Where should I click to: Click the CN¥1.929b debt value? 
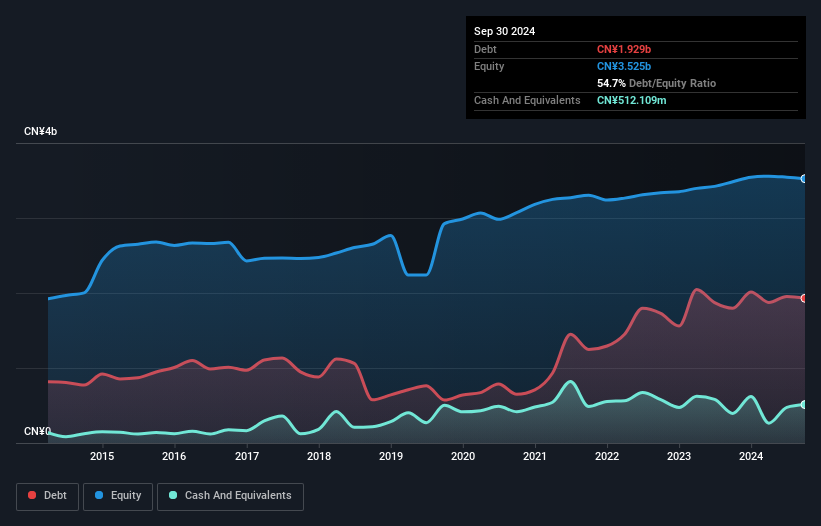click(x=624, y=49)
